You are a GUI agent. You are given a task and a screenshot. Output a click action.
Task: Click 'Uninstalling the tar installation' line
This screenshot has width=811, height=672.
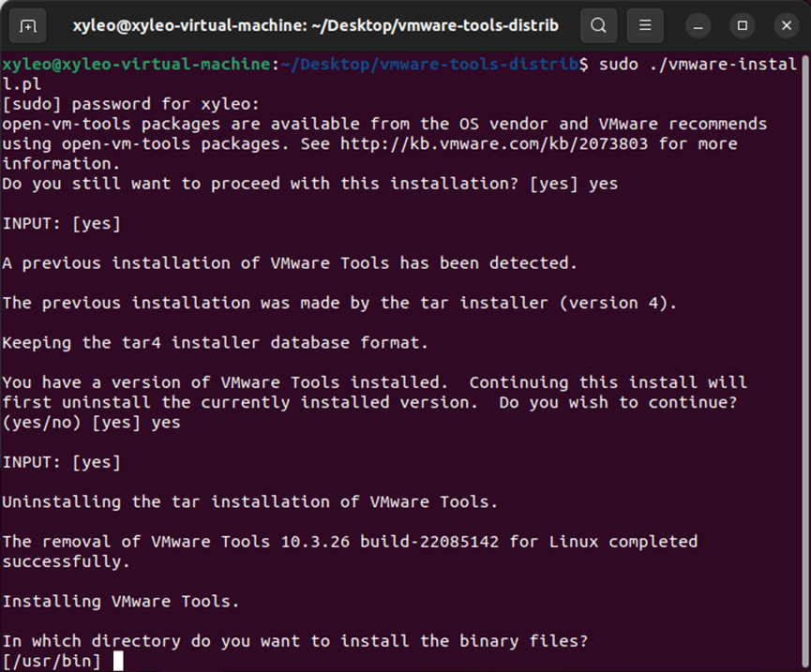249,502
